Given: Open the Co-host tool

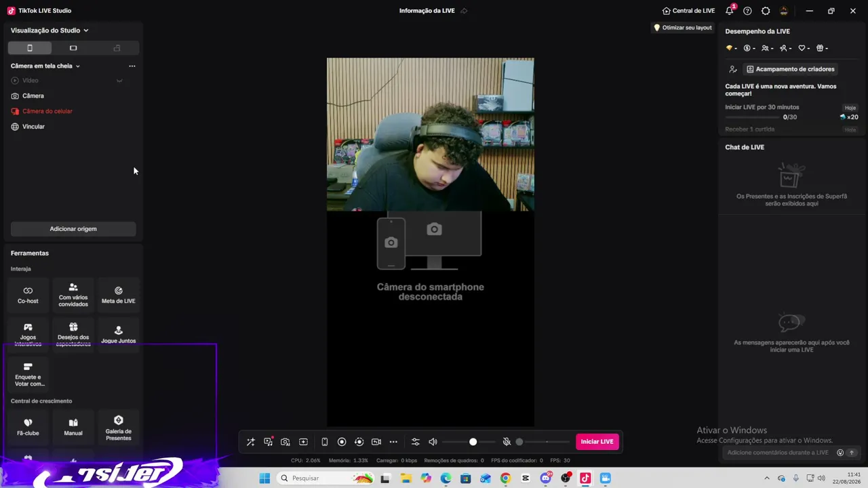Looking at the screenshot, I should coord(28,295).
